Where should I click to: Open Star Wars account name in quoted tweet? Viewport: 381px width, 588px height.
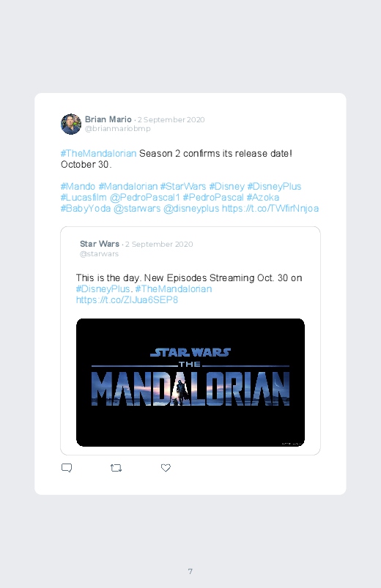100,244
